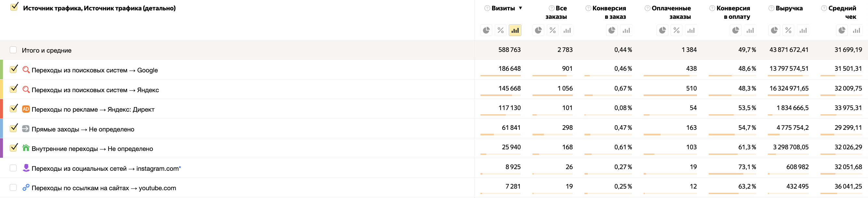The width and height of the screenshot is (868, 198).
Task: Sort by Все заказы column header
Action: click(561, 8)
